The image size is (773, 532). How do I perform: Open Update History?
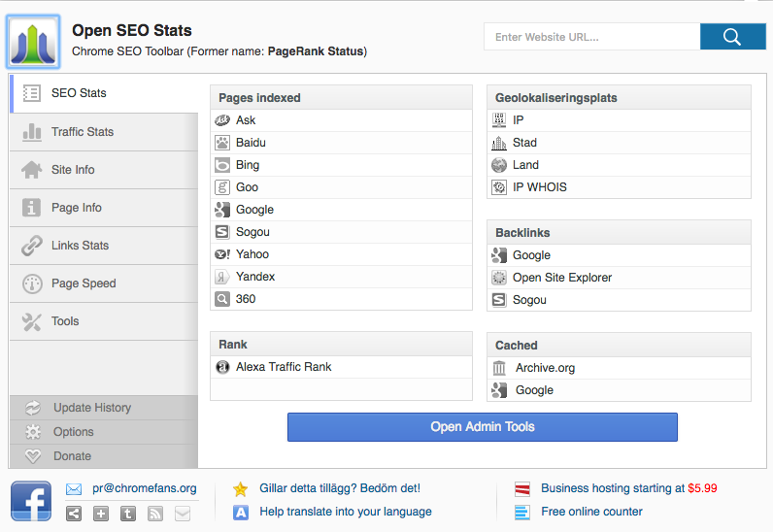(x=104, y=408)
